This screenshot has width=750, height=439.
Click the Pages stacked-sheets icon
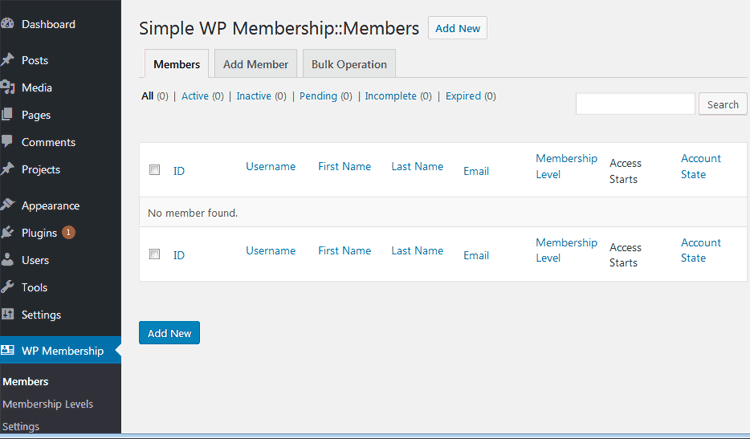[x=7, y=114]
